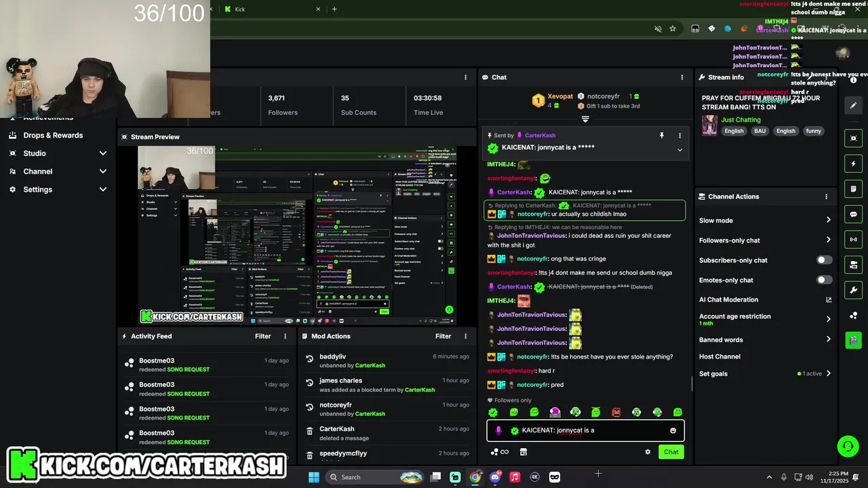The image size is (868, 488).
Task: Click the Just Chatting category link
Action: click(741, 120)
